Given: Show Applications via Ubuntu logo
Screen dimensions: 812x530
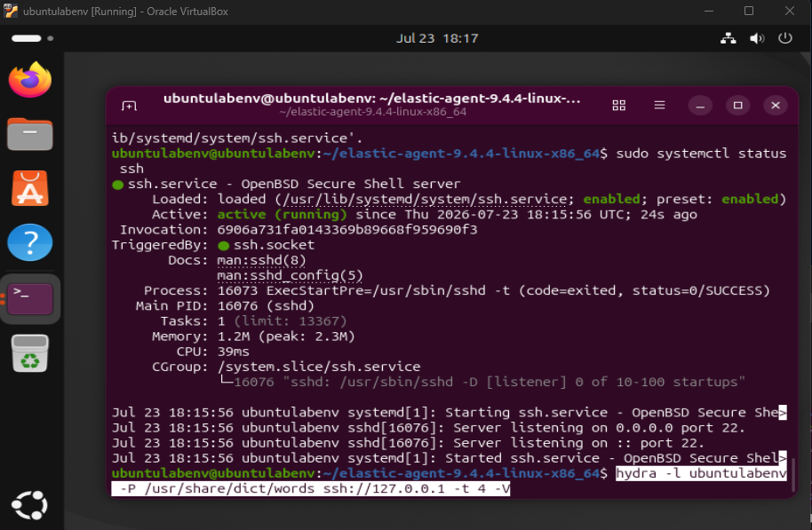Looking at the screenshot, I should tap(30, 505).
